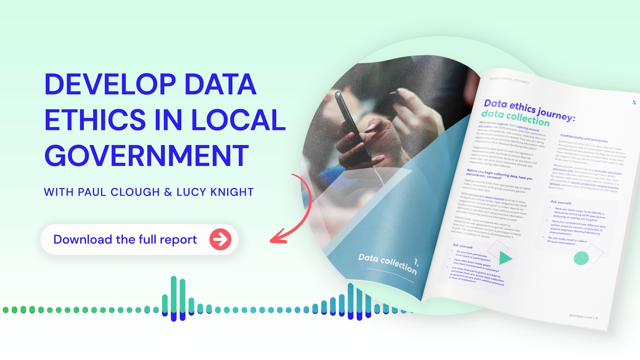Click the "Download the full report" button
The image size is (640, 360).
tap(139, 239)
